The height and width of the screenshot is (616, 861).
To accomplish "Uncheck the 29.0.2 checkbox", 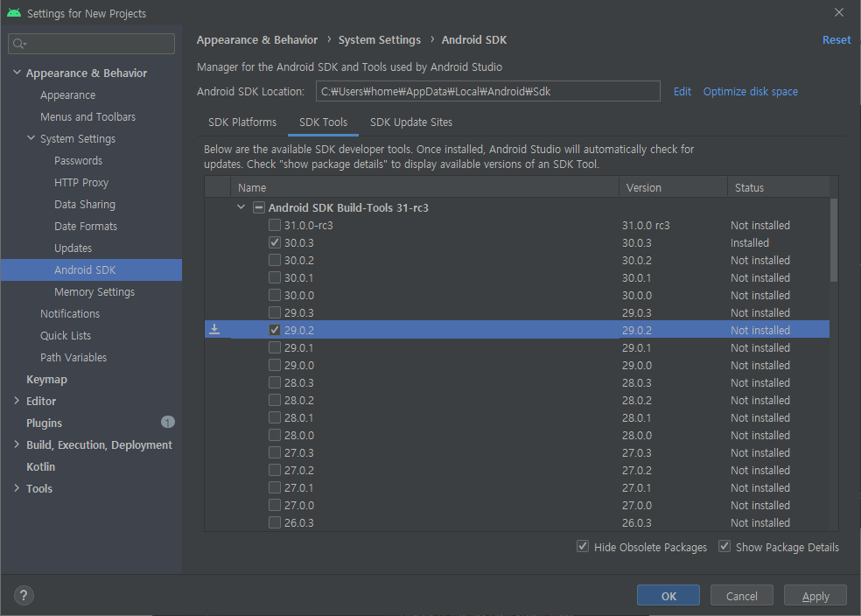I will tap(275, 330).
